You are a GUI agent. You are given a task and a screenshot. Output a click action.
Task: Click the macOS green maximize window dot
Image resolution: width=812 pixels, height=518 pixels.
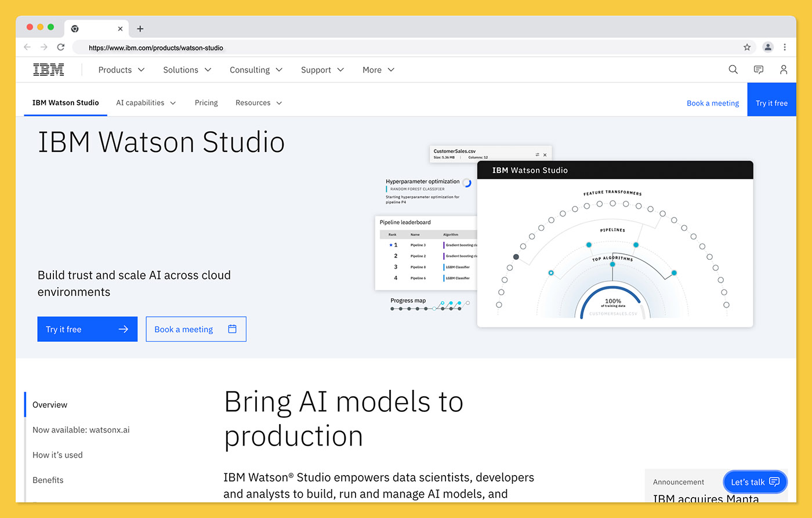(51, 27)
